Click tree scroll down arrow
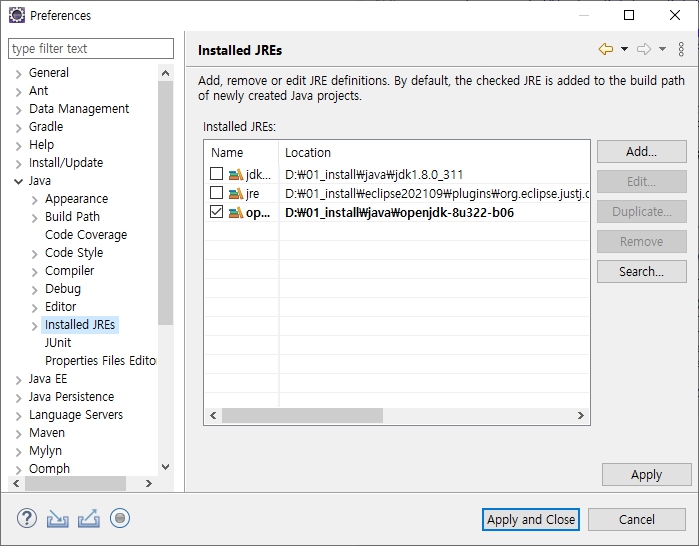 [x=165, y=467]
